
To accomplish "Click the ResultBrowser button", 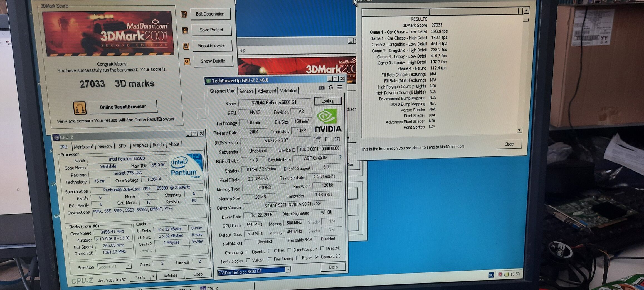I will (212, 45).
